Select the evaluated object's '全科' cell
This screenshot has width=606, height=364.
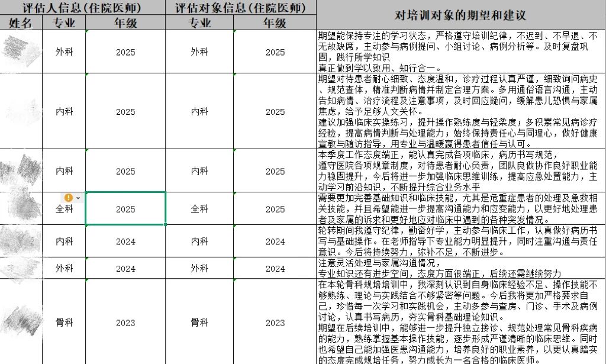(199, 210)
